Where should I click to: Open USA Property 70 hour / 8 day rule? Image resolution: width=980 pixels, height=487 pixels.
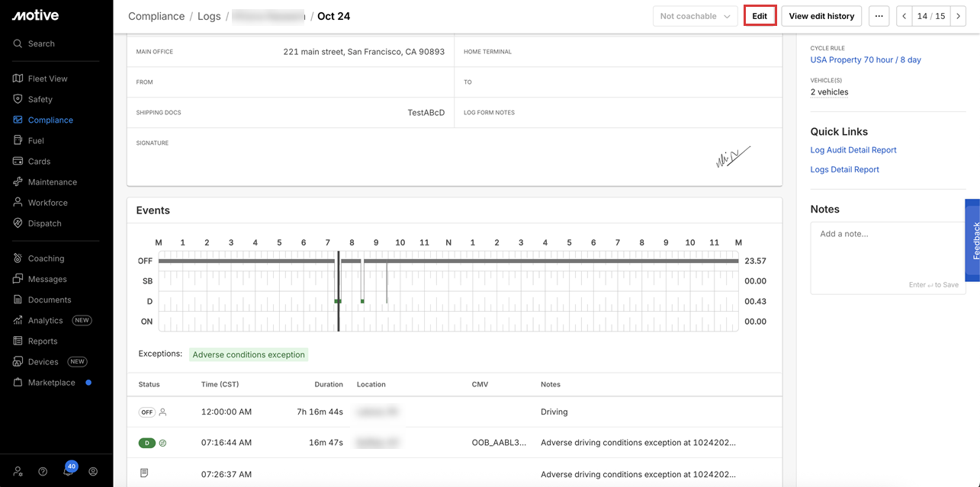coord(865,59)
